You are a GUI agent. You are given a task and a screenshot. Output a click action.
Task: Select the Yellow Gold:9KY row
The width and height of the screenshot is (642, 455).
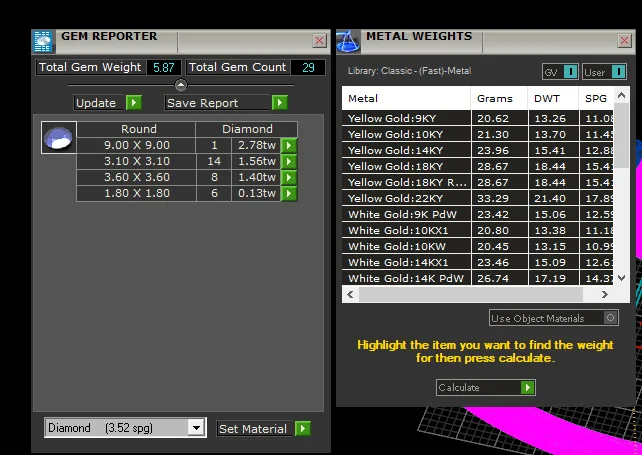[x=477, y=118]
